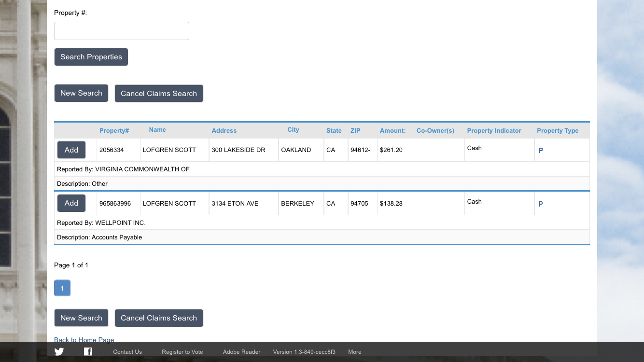The height and width of the screenshot is (362, 644).
Task: Select ZIP 94705 cell
Action: pos(363,204)
